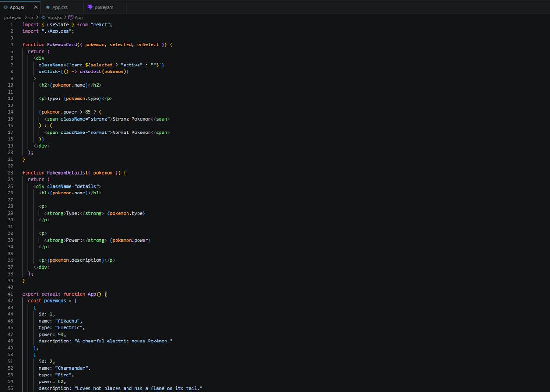
Task: Click the Power: strong label text
Action: click(74, 240)
